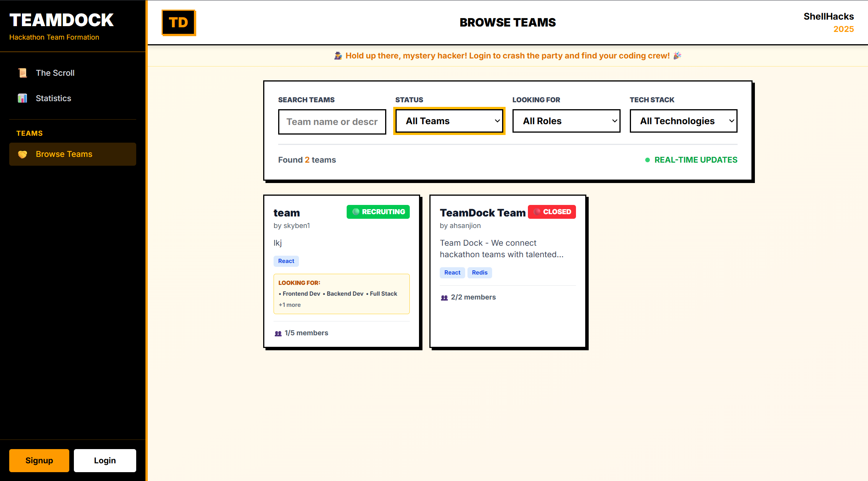868x481 pixels.
Task: Click the party popper emoji in banner
Action: click(677, 56)
